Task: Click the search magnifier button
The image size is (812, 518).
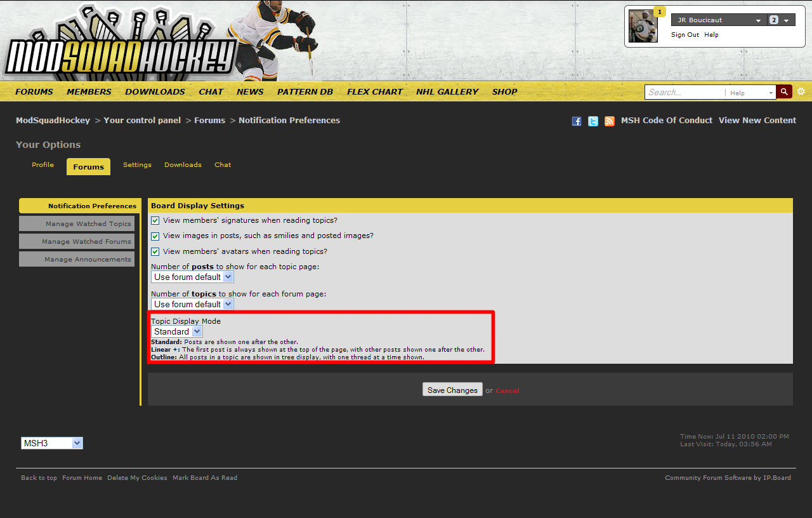Action: (x=784, y=92)
